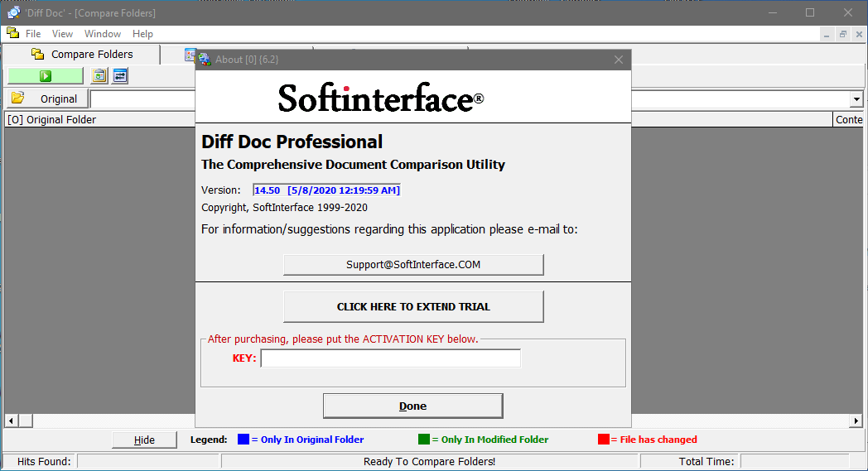Close the About dialog
868x471 pixels.
tap(619, 60)
